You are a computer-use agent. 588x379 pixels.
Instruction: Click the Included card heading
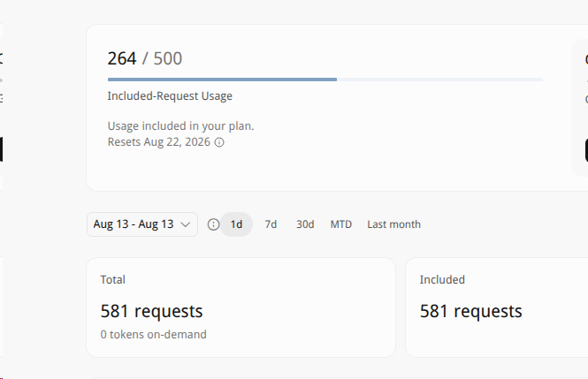point(442,280)
